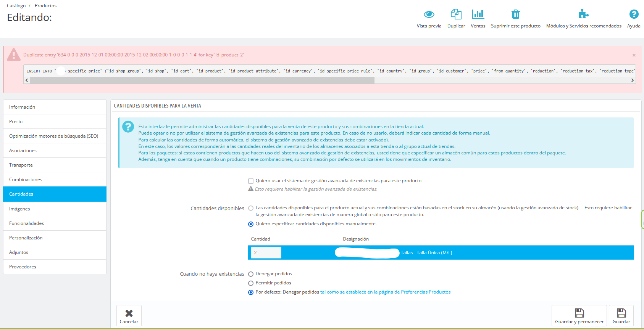This screenshot has width=644, height=329.
Task: Open the Imágenes tab
Action: [x=55, y=209]
